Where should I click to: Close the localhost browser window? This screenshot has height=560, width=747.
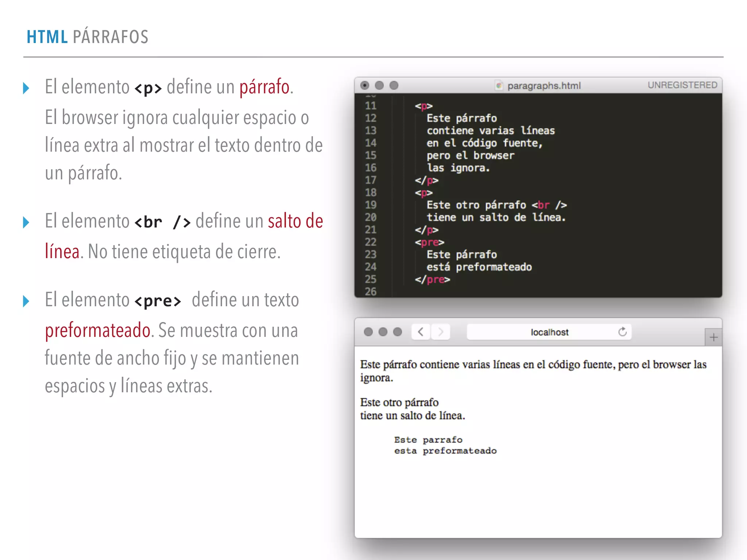pos(368,332)
